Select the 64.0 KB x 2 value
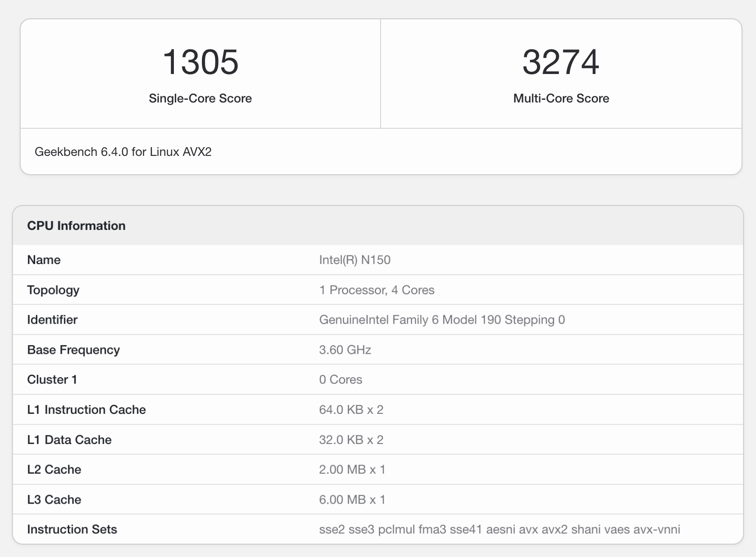 351,409
